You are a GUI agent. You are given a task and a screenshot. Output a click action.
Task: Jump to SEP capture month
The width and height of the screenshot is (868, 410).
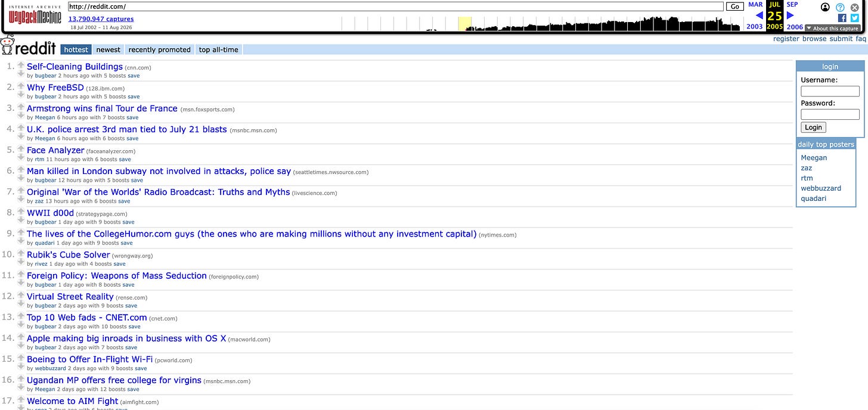coord(792,4)
